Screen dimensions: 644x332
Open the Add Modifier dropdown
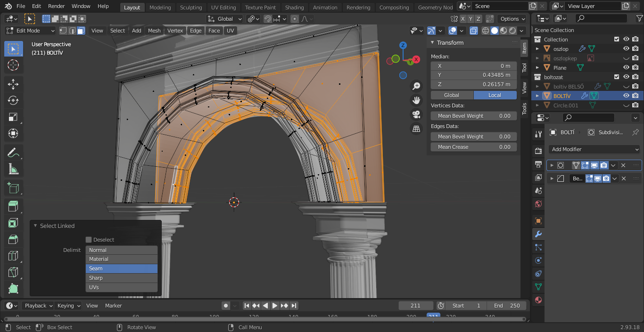[594, 149]
